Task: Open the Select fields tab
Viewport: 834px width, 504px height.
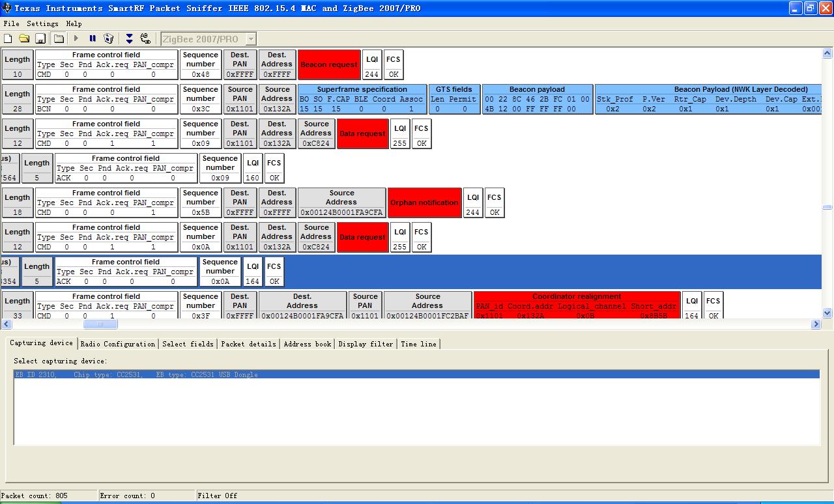Action: click(188, 344)
